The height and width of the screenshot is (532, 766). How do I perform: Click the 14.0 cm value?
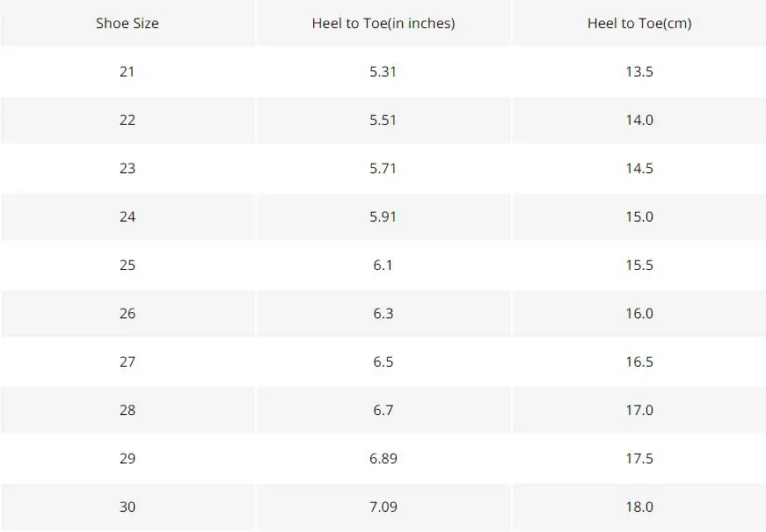639,120
